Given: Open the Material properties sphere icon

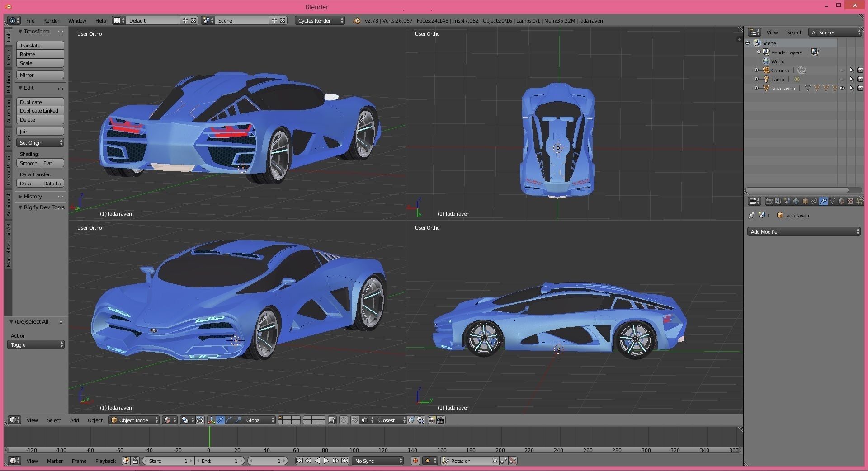Looking at the screenshot, I should [x=842, y=202].
